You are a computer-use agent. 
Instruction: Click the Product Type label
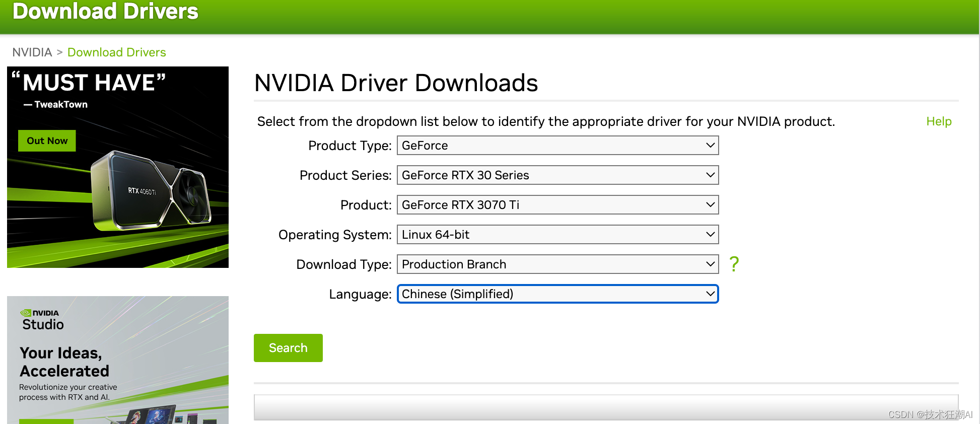[350, 146]
